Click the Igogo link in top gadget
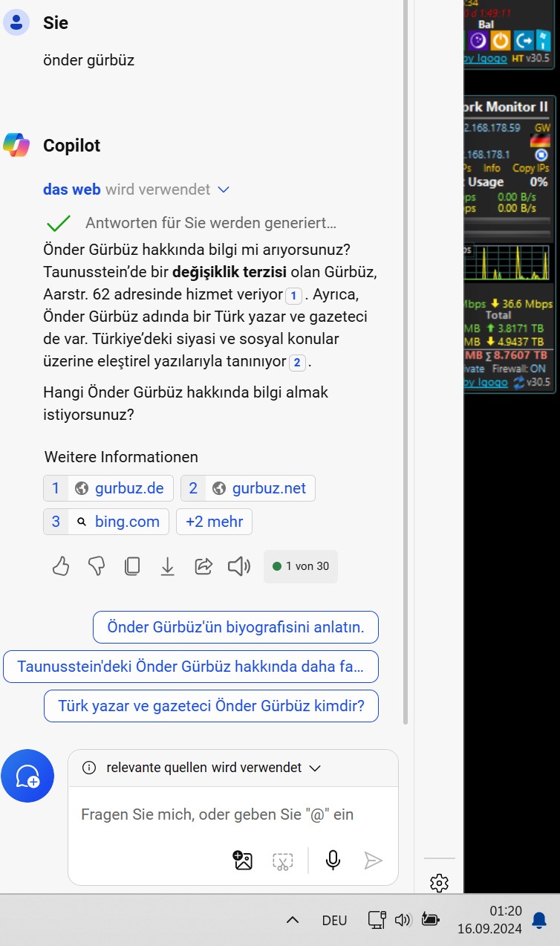The height and width of the screenshot is (946, 560). [486, 58]
